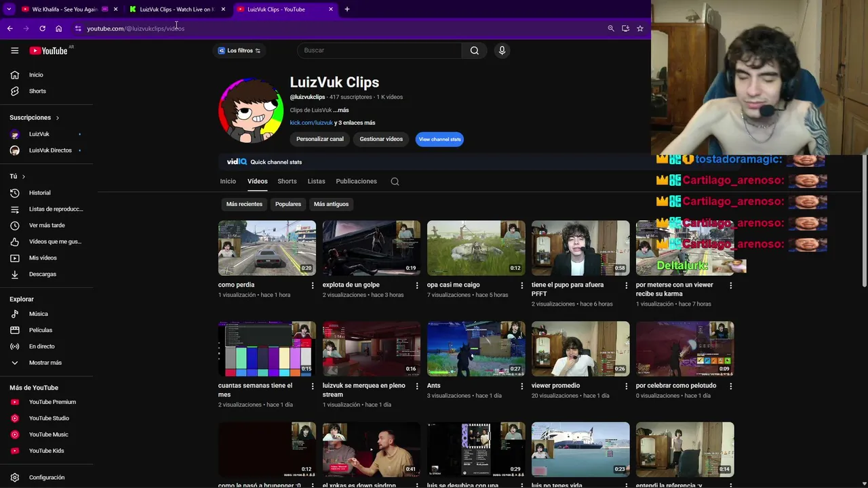Viewport: 868px width, 488px height.
Task: Bookmark page with star icon
Action: tap(639, 28)
